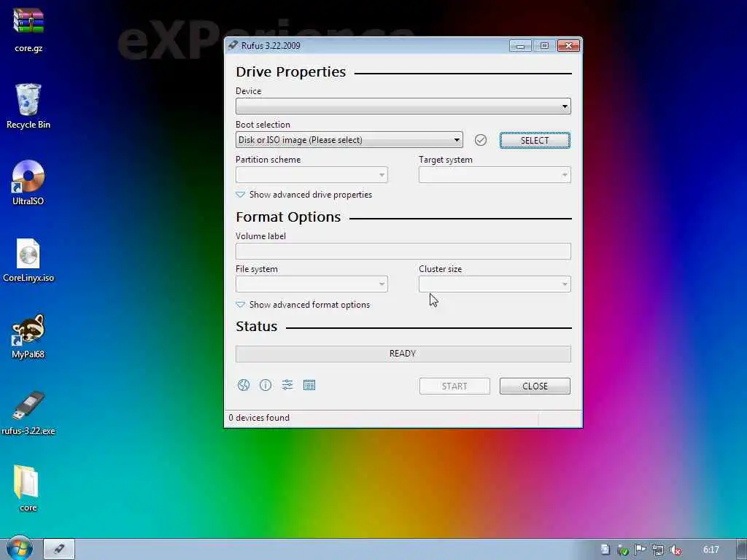747x560 pixels.
Task: Select the MyPal68 browser shortcut
Action: [x=28, y=336]
